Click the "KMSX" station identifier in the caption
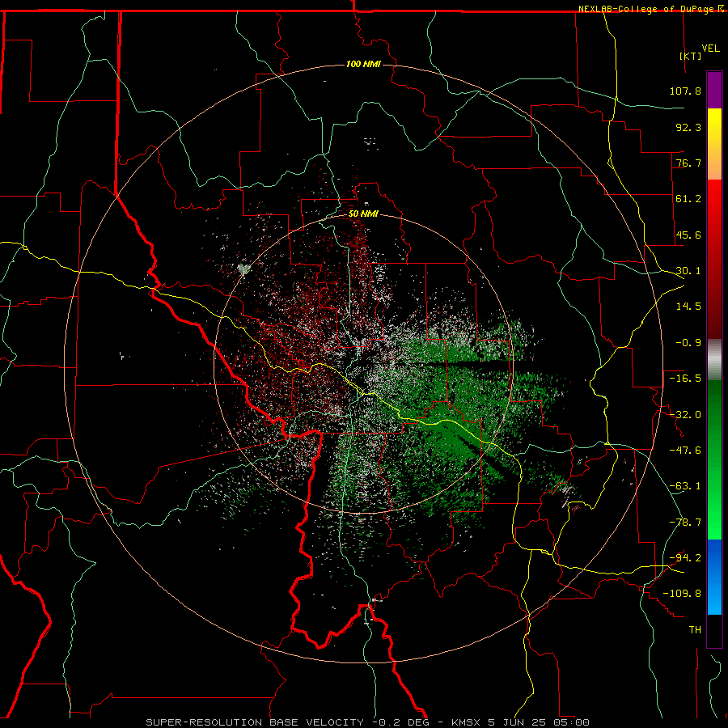The height and width of the screenshot is (728, 728). (x=467, y=722)
